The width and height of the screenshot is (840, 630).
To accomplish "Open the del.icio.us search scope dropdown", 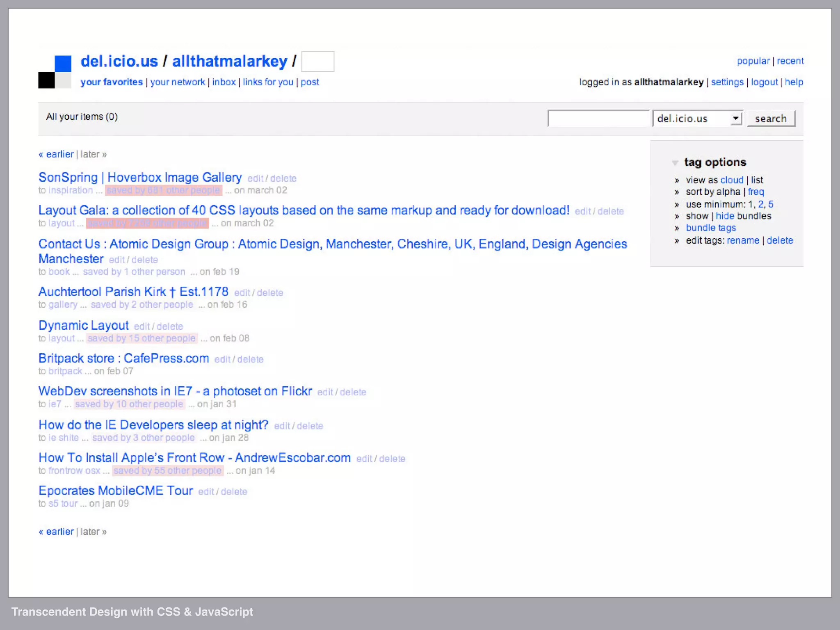I will point(698,119).
